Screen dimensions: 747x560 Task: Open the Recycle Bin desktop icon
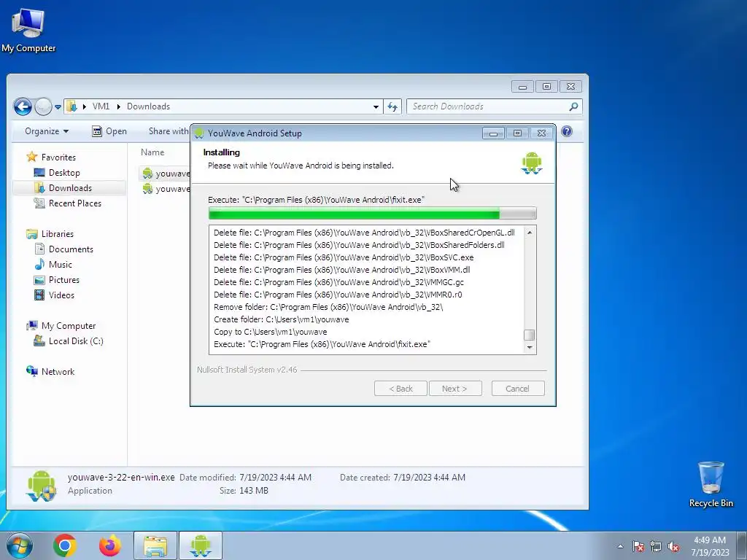[711, 484]
